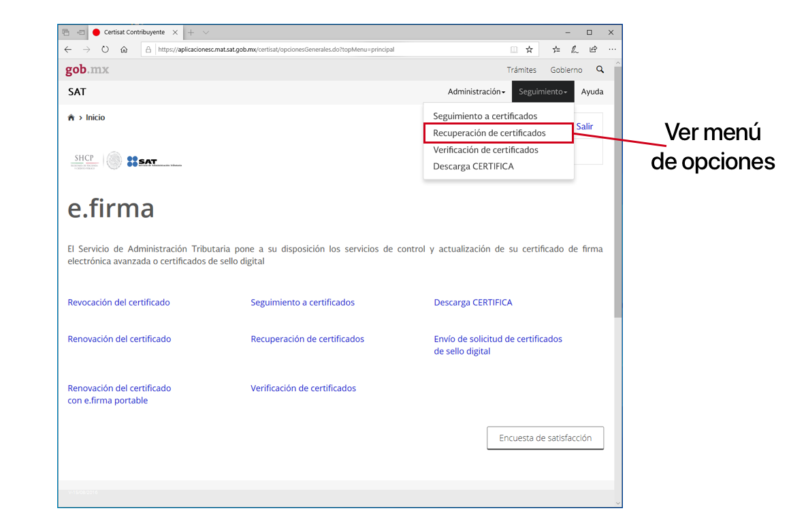Click the Encuesta de satisfacción button
The height and width of the screenshot is (532, 806).
pyautogui.click(x=545, y=438)
